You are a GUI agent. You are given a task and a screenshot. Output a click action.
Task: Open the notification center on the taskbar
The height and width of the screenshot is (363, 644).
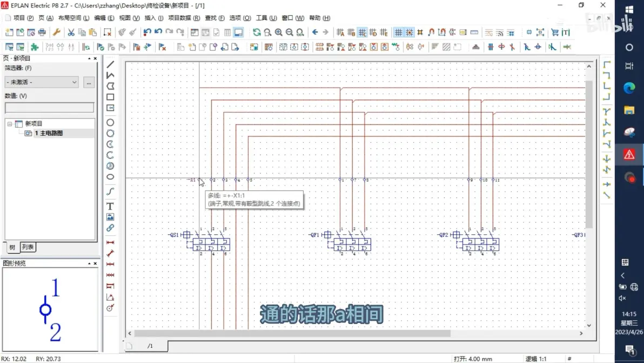(x=629, y=350)
